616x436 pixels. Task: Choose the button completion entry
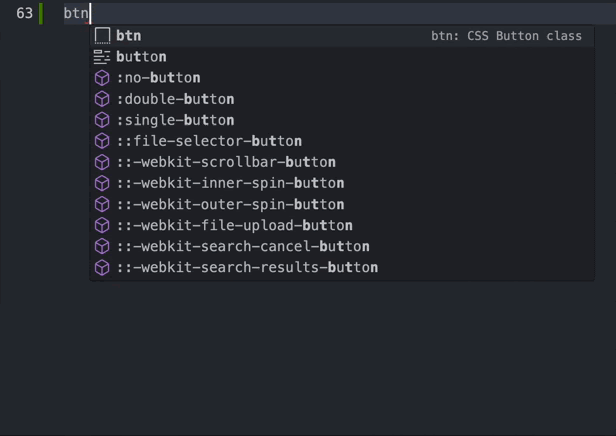click(141, 57)
